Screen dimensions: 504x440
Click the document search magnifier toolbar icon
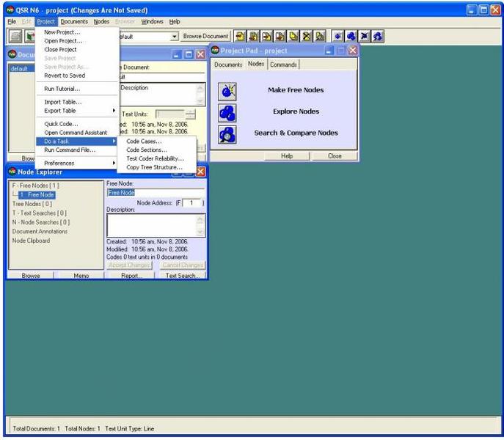320,37
